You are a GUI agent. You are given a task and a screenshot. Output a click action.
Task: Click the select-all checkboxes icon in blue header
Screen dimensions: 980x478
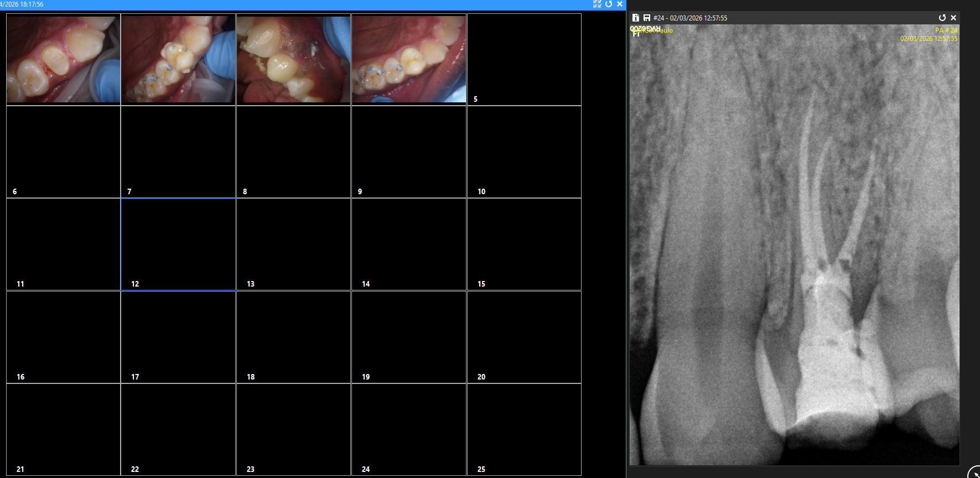pos(597,4)
